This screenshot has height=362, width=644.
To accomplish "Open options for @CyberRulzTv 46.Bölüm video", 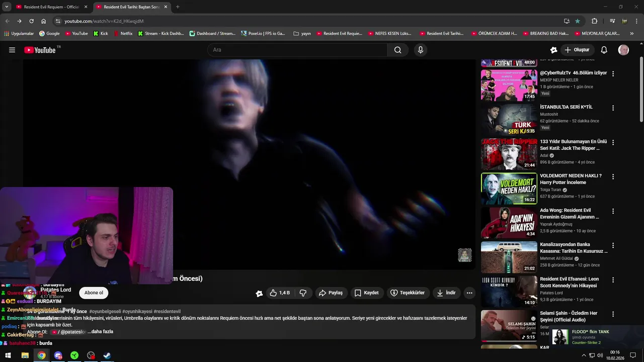I will (613, 73).
